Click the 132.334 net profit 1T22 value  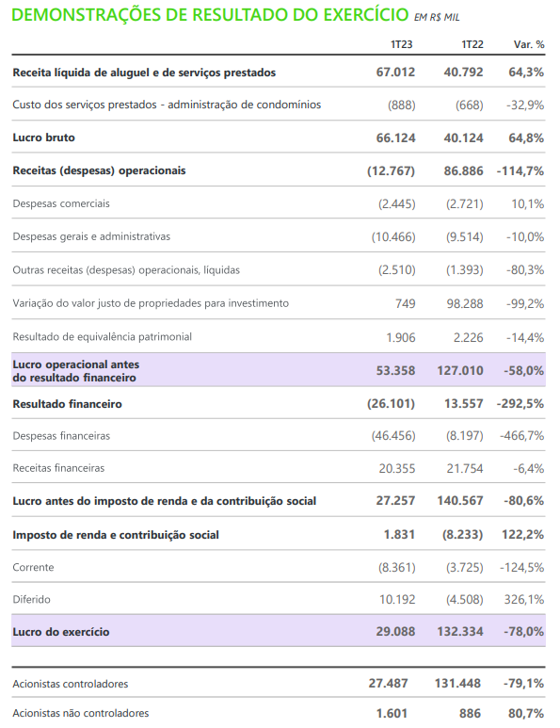point(460,631)
